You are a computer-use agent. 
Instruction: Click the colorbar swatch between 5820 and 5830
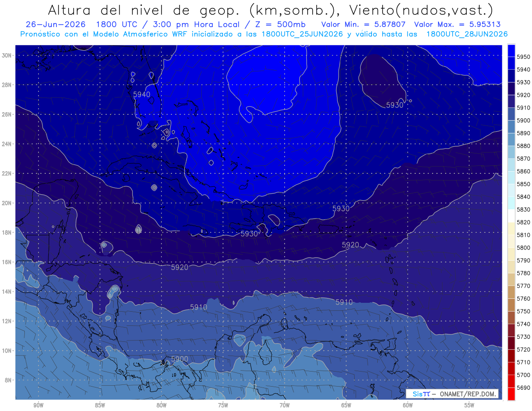[511, 215]
